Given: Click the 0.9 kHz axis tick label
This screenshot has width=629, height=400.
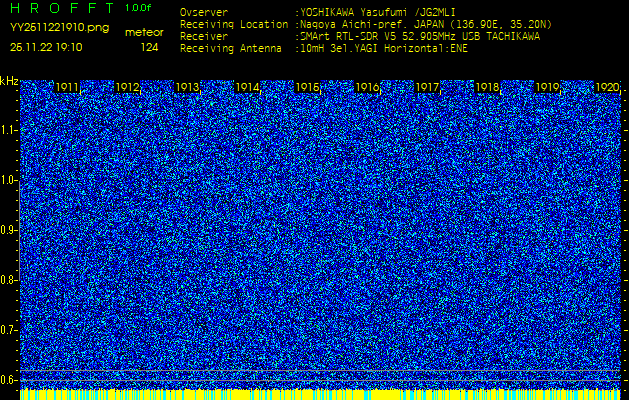Looking at the screenshot, I should click(9, 230).
